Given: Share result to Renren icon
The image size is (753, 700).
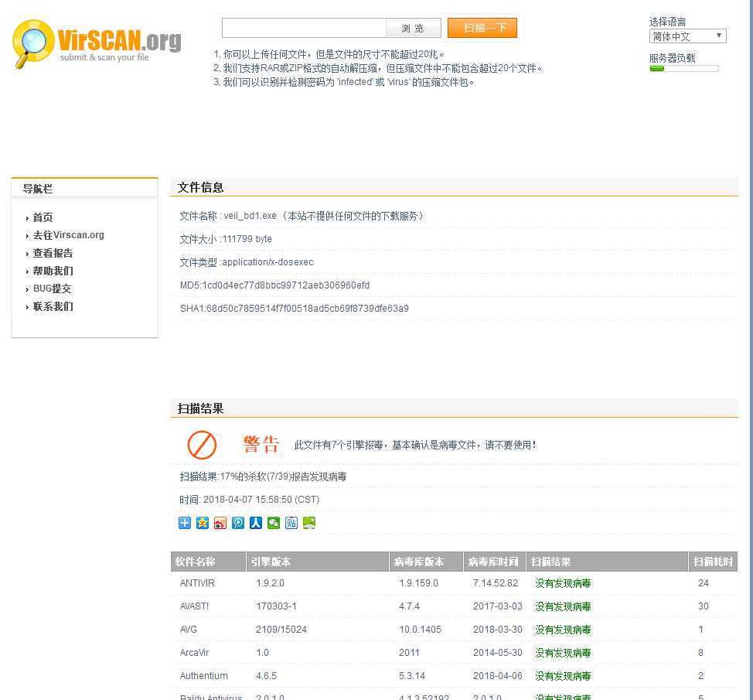Looking at the screenshot, I should 256,523.
